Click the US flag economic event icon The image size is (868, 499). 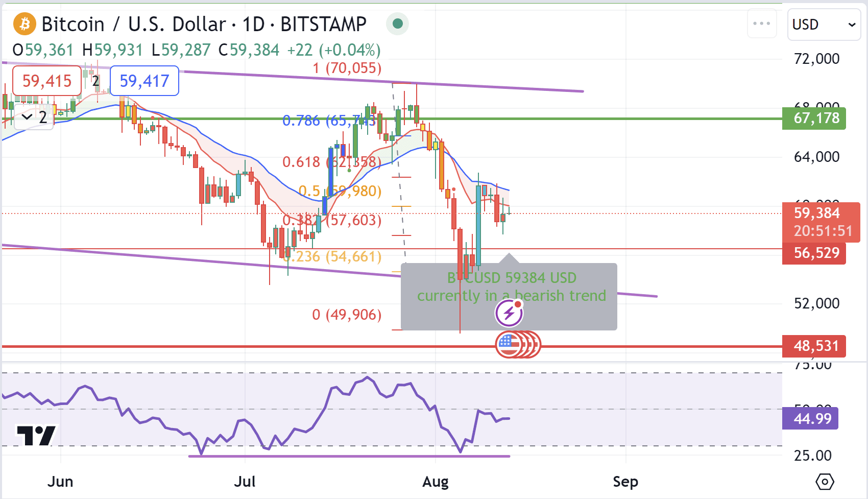coord(509,345)
